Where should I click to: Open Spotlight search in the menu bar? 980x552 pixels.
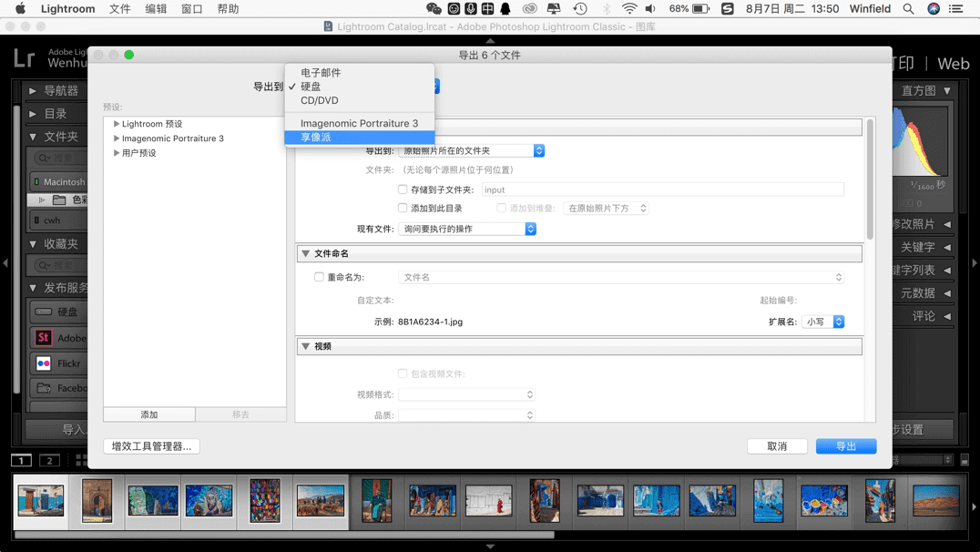908,9
